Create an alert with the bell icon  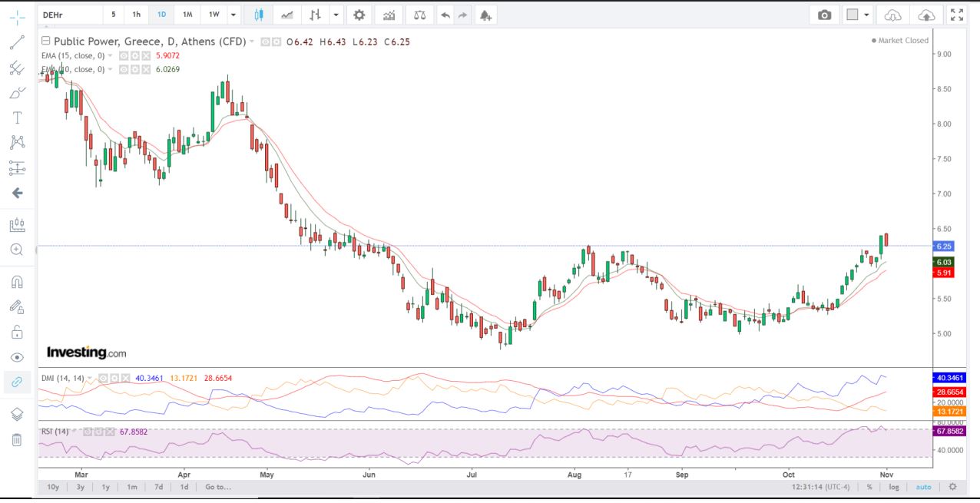(484, 15)
